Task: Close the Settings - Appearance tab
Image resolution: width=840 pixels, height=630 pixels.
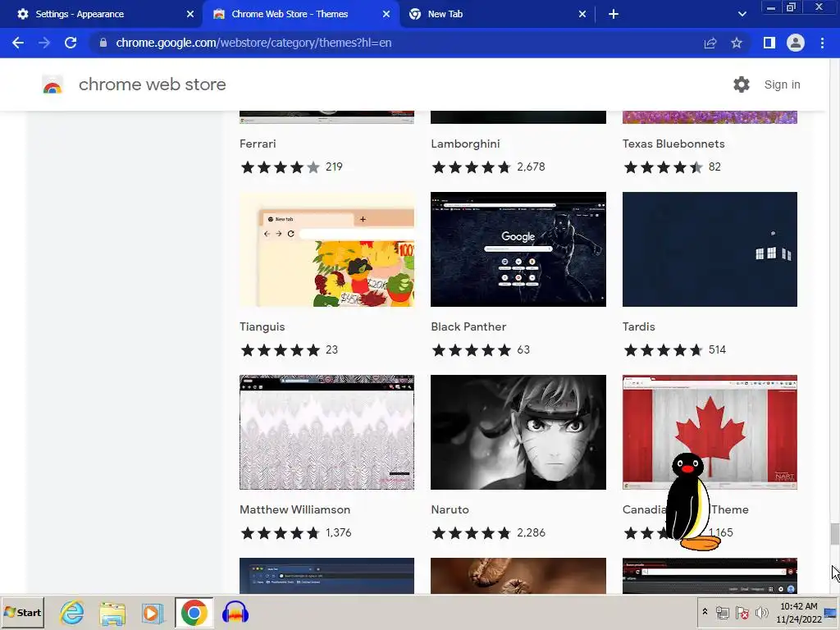Action: pos(190,14)
